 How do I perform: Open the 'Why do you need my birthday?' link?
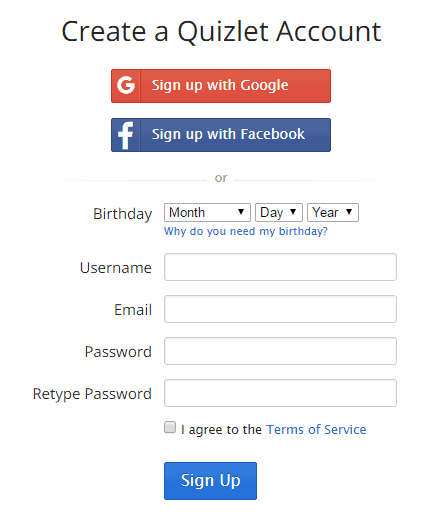[246, 231]
